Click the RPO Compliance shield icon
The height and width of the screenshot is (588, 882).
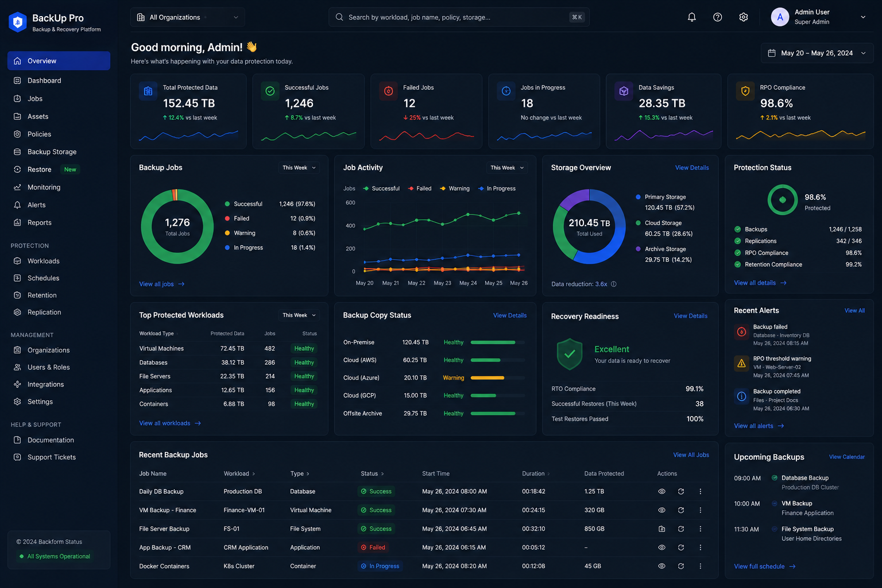coord(745,91)
